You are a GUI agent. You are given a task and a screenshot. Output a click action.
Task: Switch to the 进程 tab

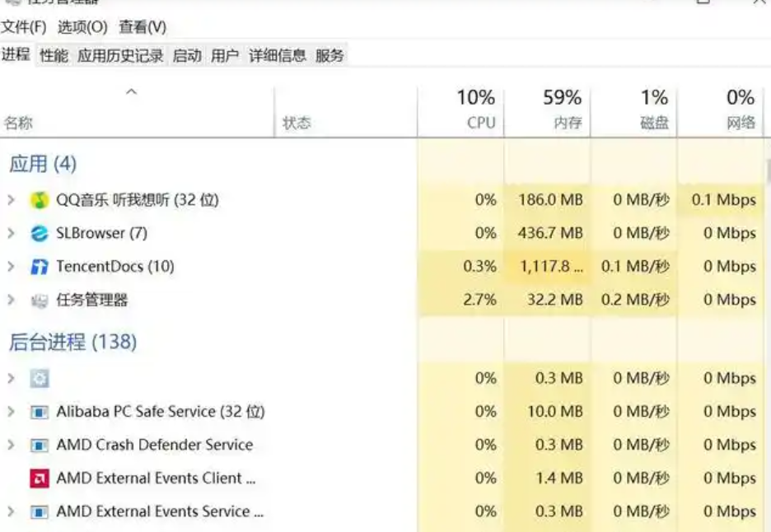(x=16, y=54)
